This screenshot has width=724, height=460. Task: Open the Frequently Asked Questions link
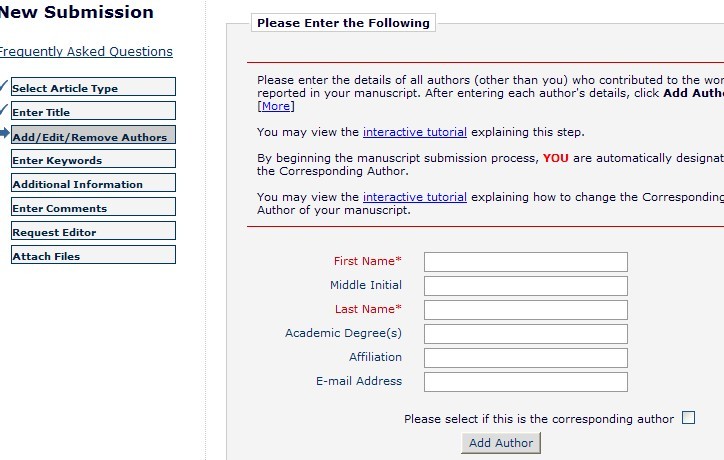tap(85, 51)
